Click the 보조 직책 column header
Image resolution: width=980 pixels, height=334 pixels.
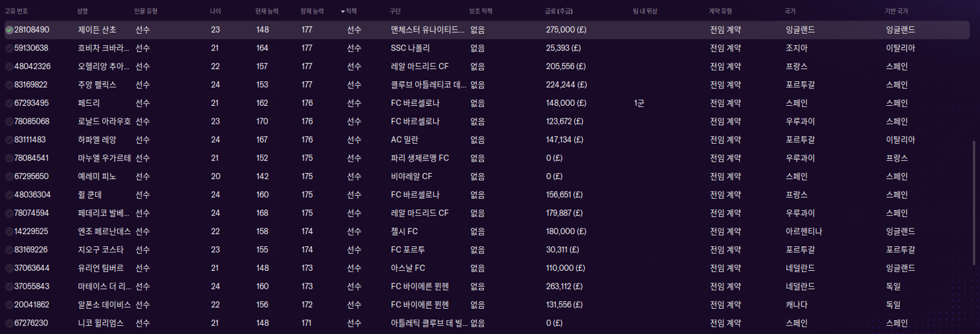(481, 11)
